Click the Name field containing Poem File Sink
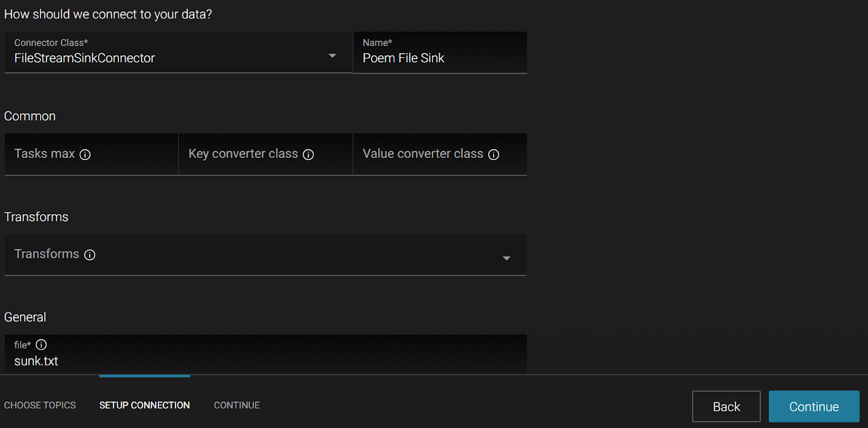 pos(439,58)
